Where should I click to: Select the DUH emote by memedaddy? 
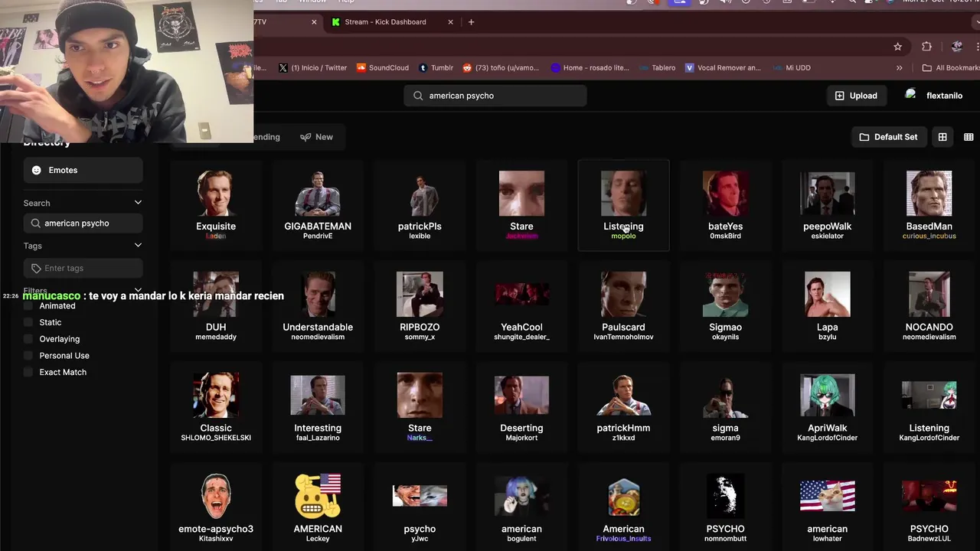tap(216, 306)
